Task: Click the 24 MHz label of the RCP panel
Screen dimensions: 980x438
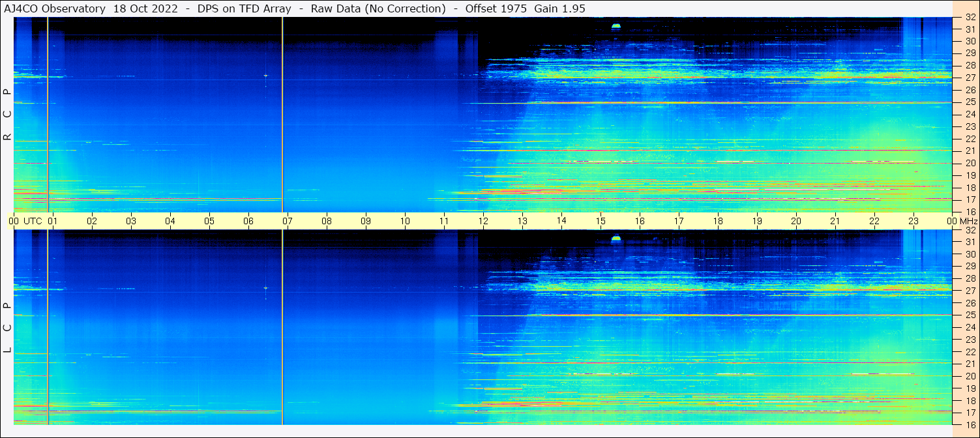Action: click(970, 115)
